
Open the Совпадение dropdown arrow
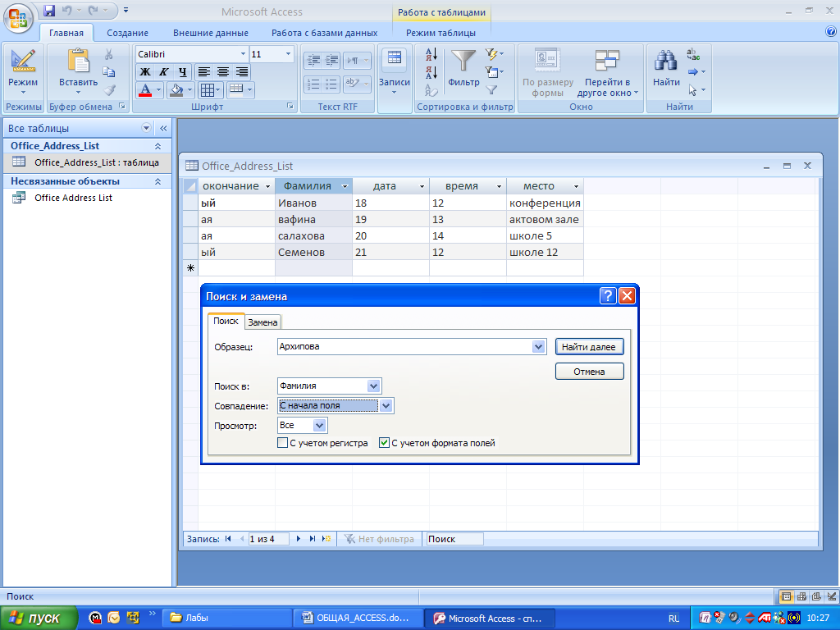pyautogui.click(x=386, y=405)
